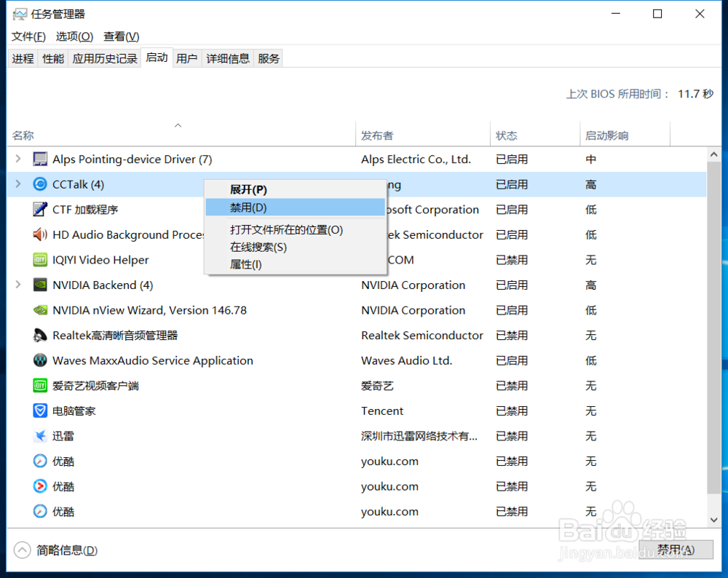Click the Realtek高清晰音频管理器 icon
This screenshot has width=728, height=578.
[x=40, y=335]
